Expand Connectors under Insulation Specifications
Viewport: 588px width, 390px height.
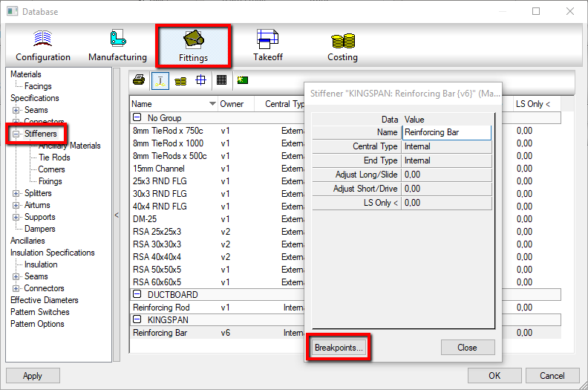(16, 288)
